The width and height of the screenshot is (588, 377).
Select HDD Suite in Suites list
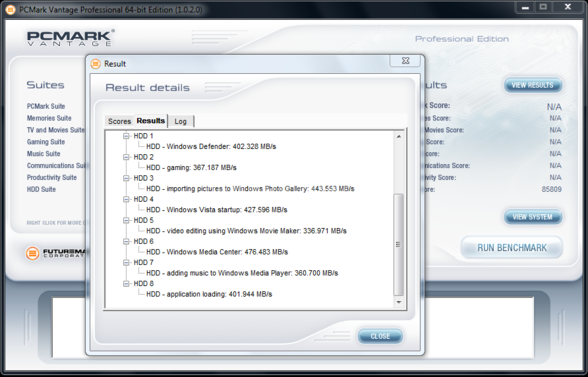coord(41,189)
